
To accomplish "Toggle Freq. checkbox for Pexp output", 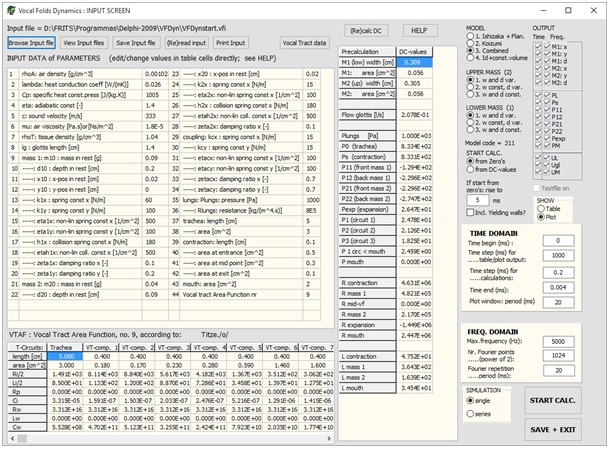I will coord(547,138).
